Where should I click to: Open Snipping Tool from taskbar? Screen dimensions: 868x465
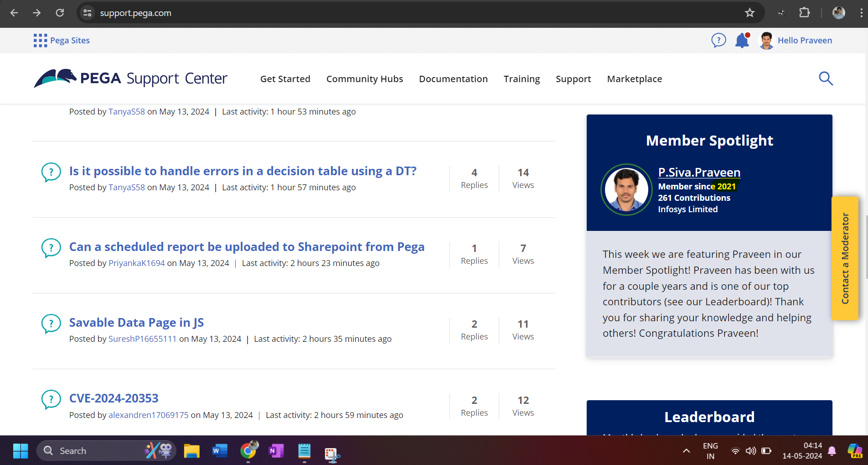(332, 454)
